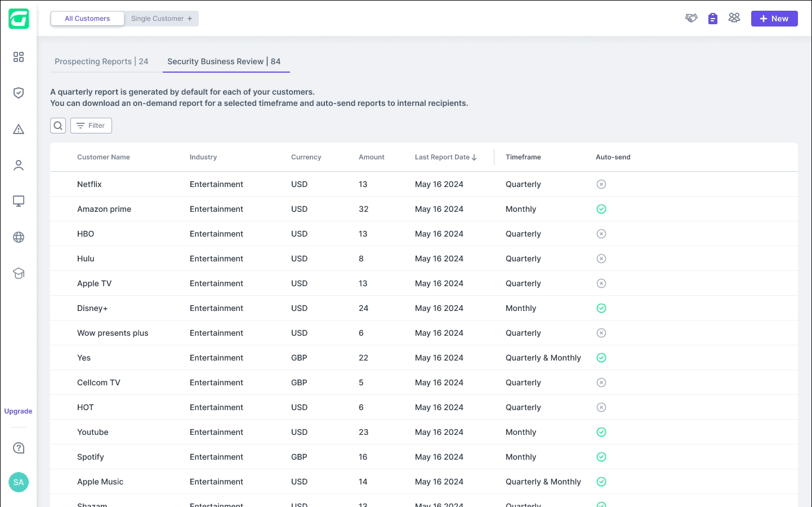Open the Filter options
The height and width of the screenshot is (507, 812).
coord(91,126)
